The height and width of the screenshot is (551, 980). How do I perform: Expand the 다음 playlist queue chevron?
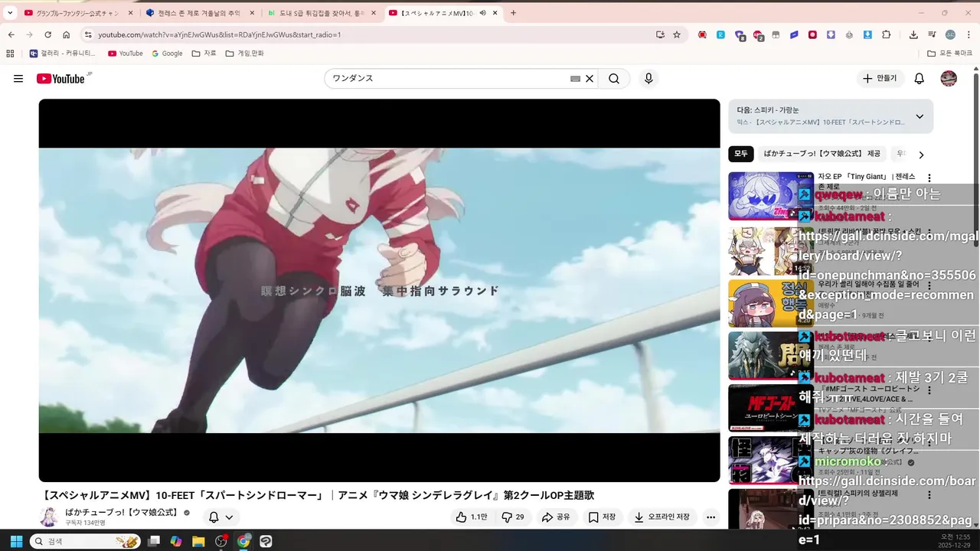pos(920,116)
